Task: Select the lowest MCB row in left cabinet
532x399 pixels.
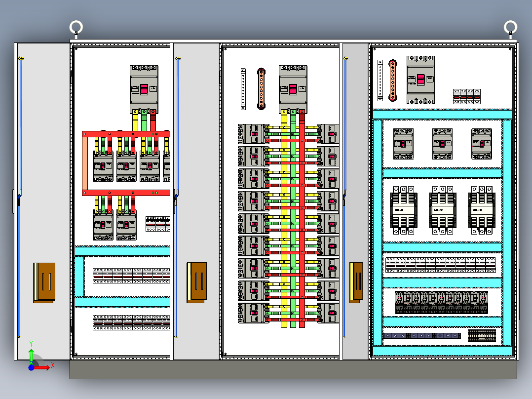Action: (131, 322)
